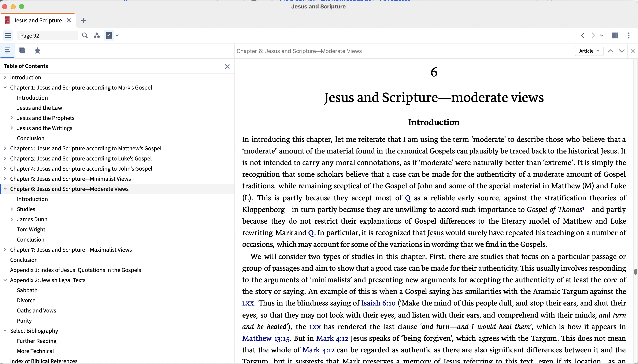Open the top-level Conclusion entry
638x364 pixels.
[x=24, y=260]
